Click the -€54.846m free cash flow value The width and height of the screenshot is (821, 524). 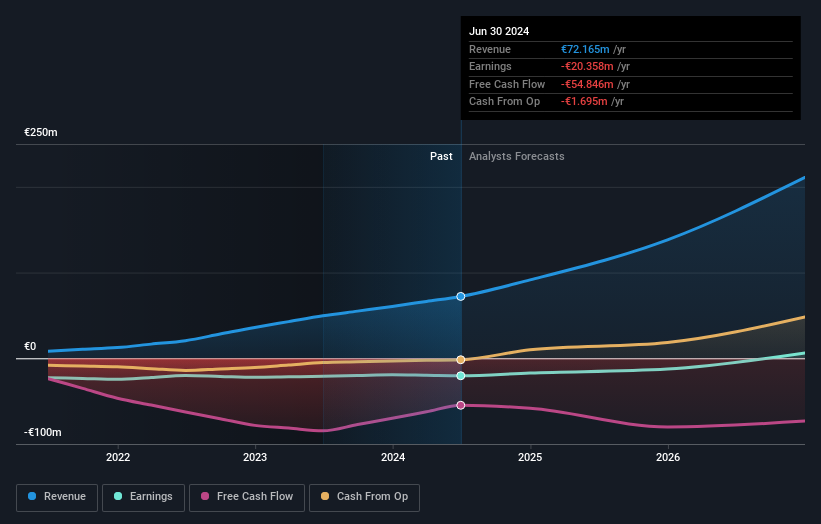(x=587, y=84)
